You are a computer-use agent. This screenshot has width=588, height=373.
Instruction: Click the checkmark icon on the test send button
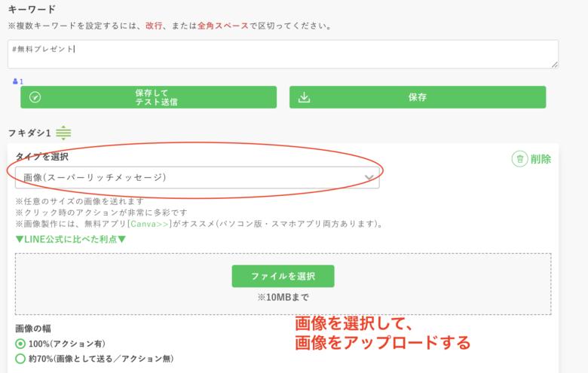pyautogui.click(x=35, y=97)
